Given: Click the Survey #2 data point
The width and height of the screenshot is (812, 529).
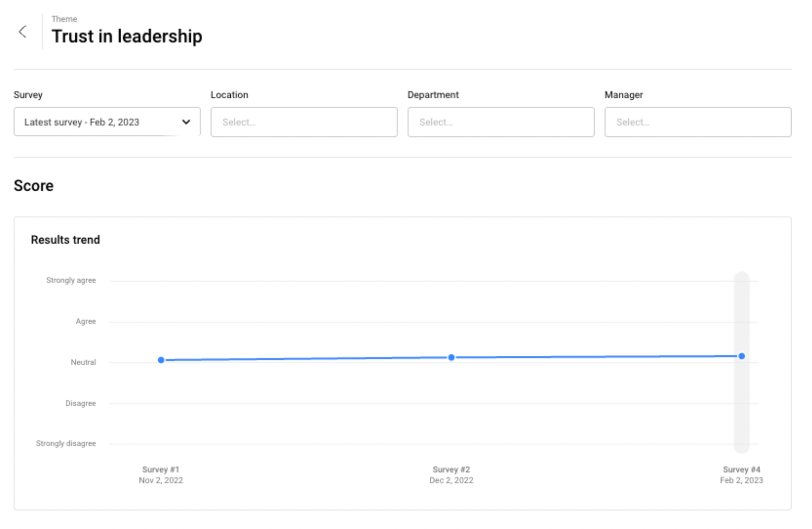Looking at the screenshot, I should click(x=451, y=357).
